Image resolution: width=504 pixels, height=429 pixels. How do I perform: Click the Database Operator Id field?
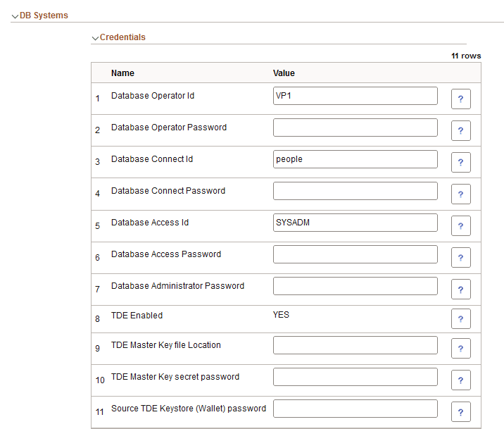click(x=355, y=96)
